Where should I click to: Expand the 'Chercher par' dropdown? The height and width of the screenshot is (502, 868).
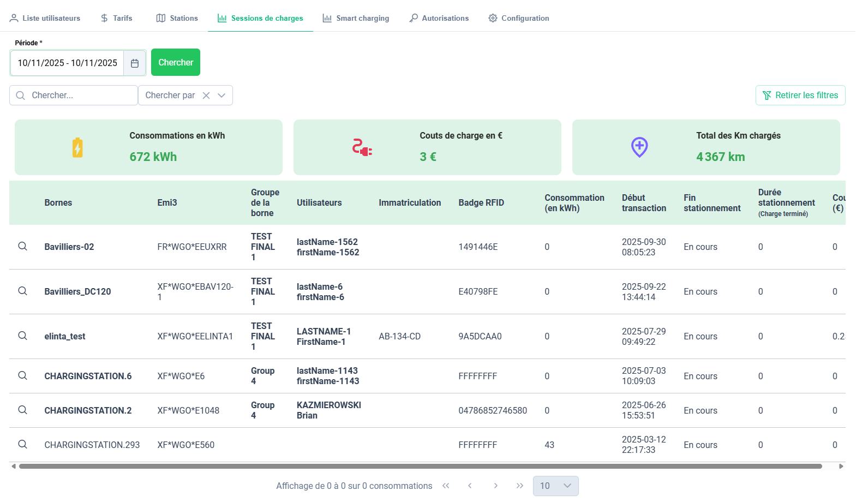(222, 95)
